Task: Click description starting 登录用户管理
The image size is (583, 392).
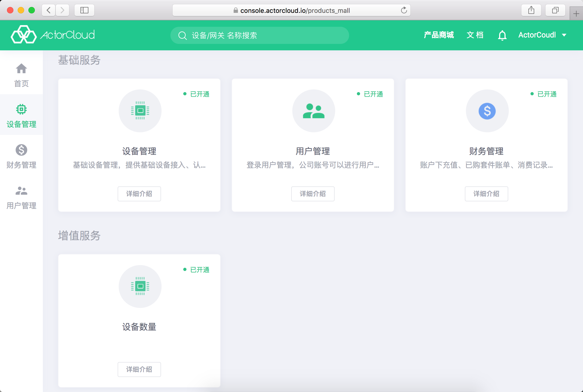Action: (313, 165)
